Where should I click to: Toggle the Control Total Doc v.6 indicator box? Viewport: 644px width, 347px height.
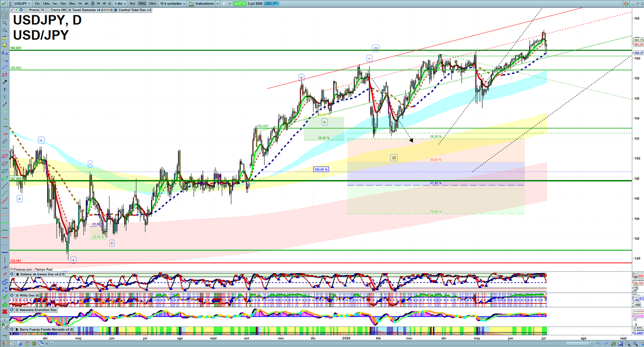(x=116, y=10)
